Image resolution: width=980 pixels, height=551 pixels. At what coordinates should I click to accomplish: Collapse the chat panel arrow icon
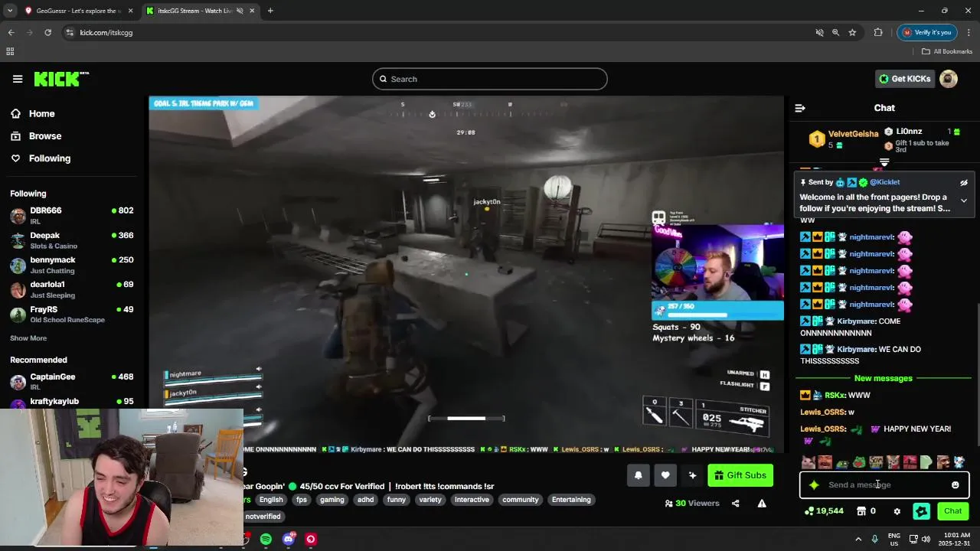point(800,108)
